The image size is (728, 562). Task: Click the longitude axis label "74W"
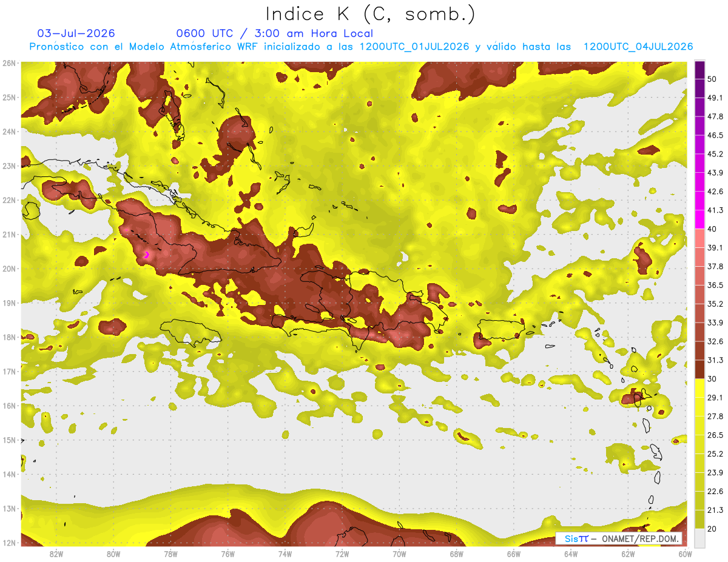click(285, 554)
